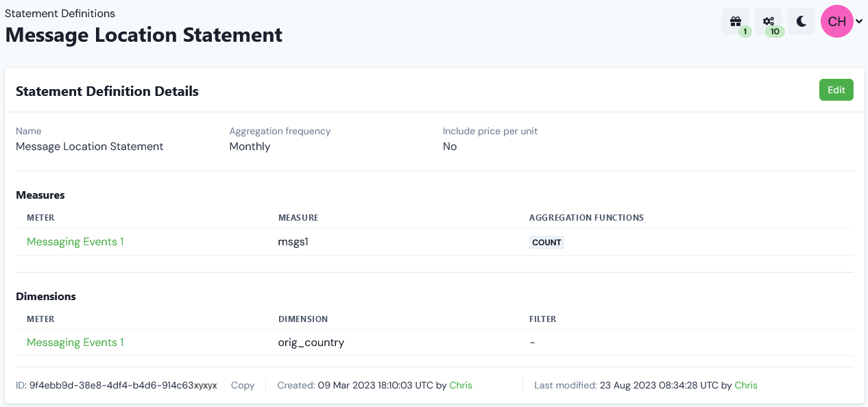
Task: Toggle dark mode with the moon icon
Action: [x=801, y=21]
